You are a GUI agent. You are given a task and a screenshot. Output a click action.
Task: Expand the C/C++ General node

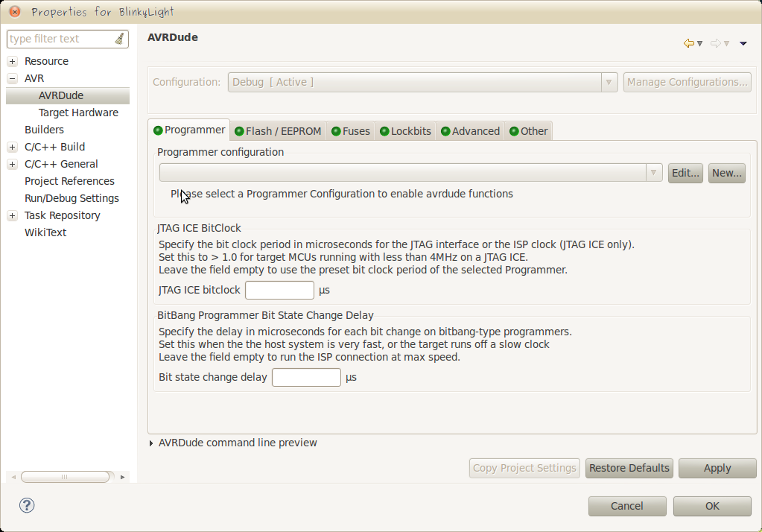coord(13,164)
